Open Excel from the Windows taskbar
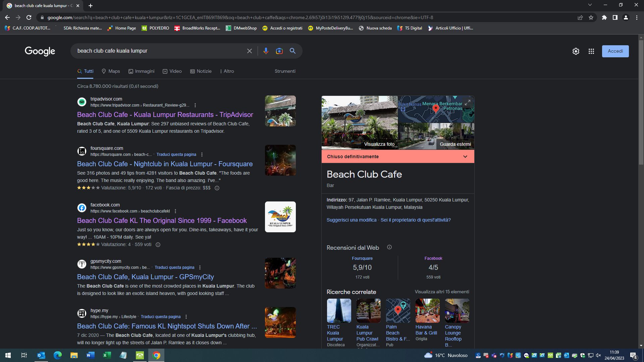 pos(107,355)
